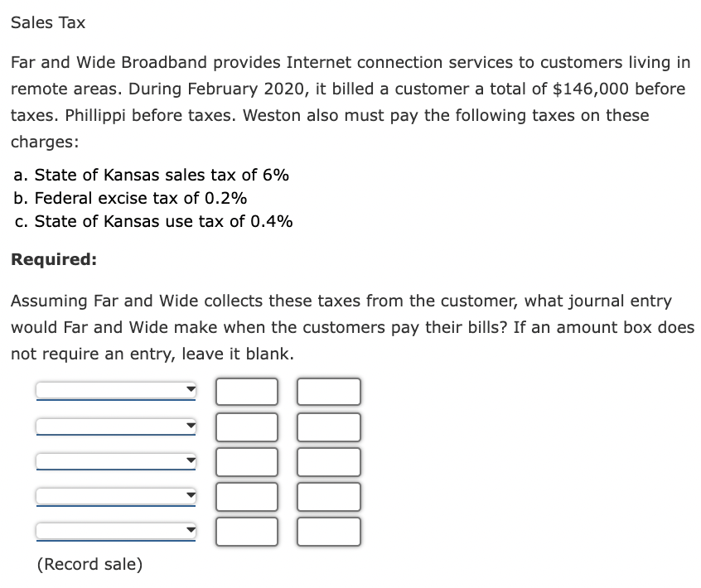Screen dimensions: 701x588
Task: Click the dropdown arrow on the fifth account row
Action: [x=189, y=531]
